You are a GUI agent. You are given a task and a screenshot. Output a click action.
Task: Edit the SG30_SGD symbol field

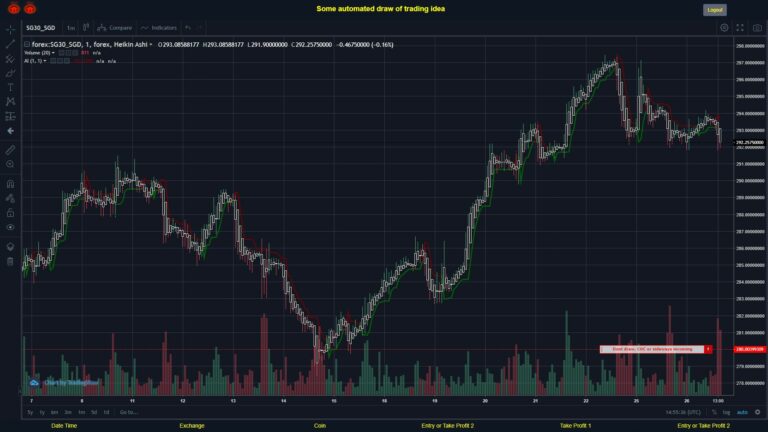tap(41, 28)
